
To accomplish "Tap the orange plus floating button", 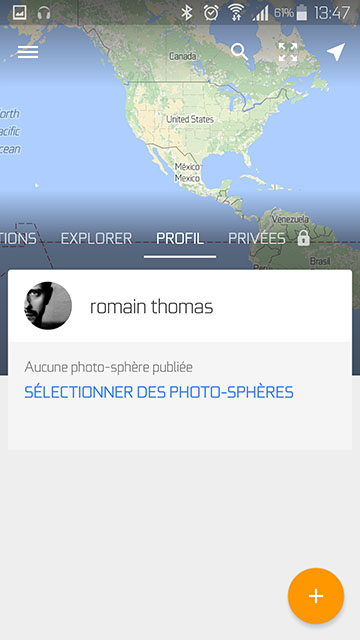I will coord(316,596).
